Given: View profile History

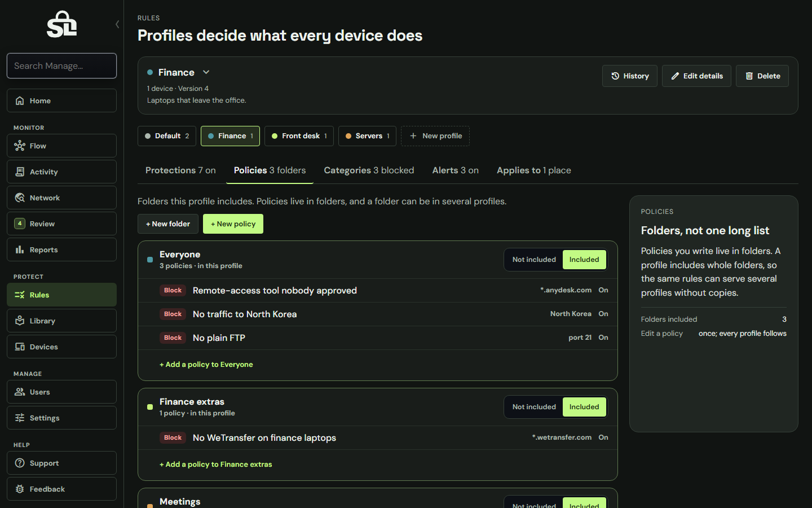Looking at the screenshot, I should point(630,76).
